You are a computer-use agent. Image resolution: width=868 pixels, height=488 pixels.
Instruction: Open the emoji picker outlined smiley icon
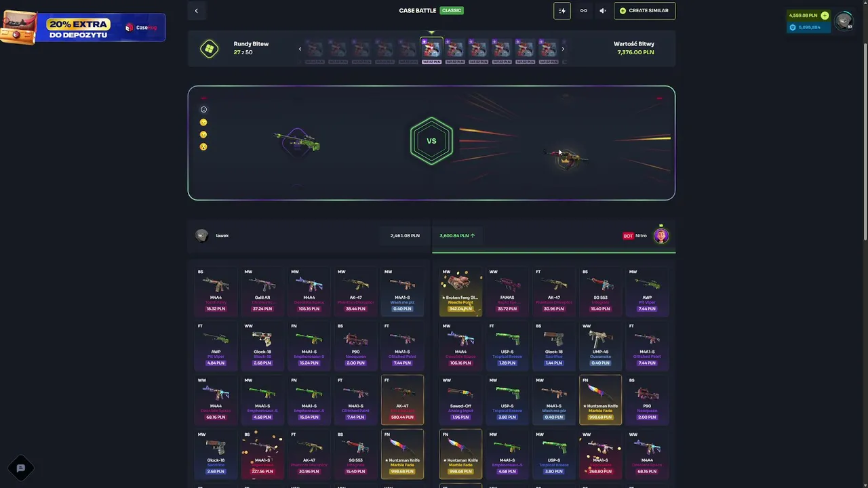tap(203, 110)
